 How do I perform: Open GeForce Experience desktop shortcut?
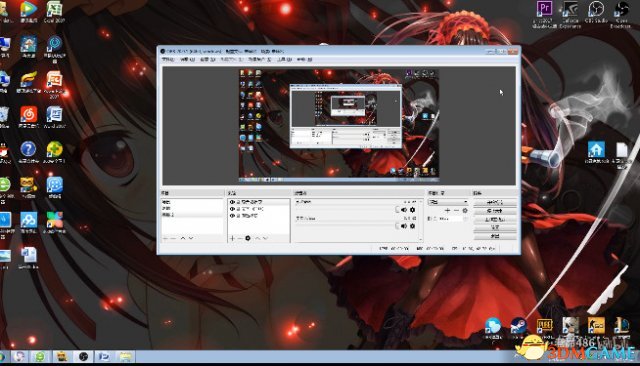pyautogui.click(x=570, y=13)
